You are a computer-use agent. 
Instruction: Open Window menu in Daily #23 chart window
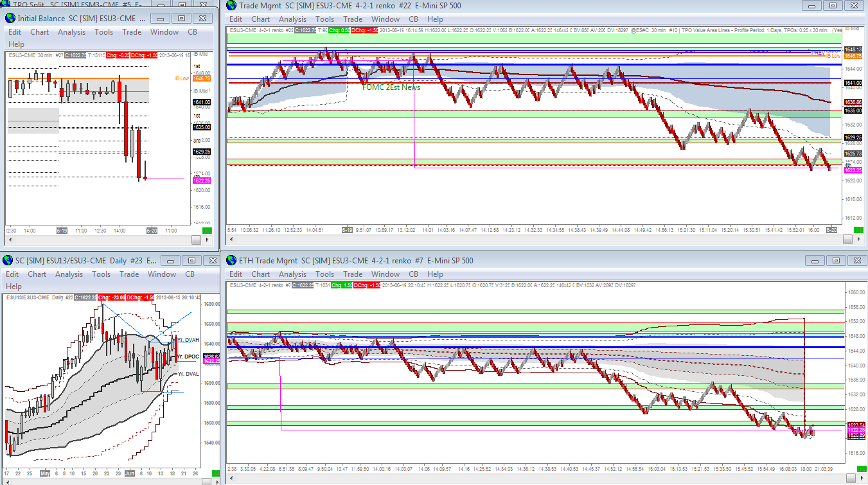[x=162, y=274]
